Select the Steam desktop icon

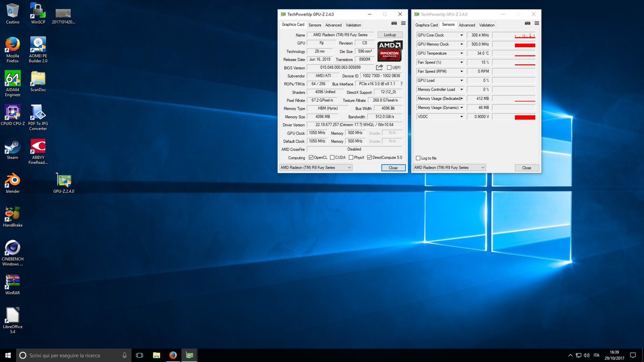(12, 150)
